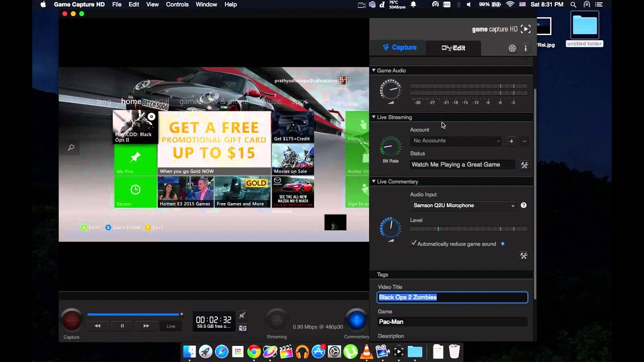Open the File menu
This screenshot has height=362, width=644.
(117, 5)
